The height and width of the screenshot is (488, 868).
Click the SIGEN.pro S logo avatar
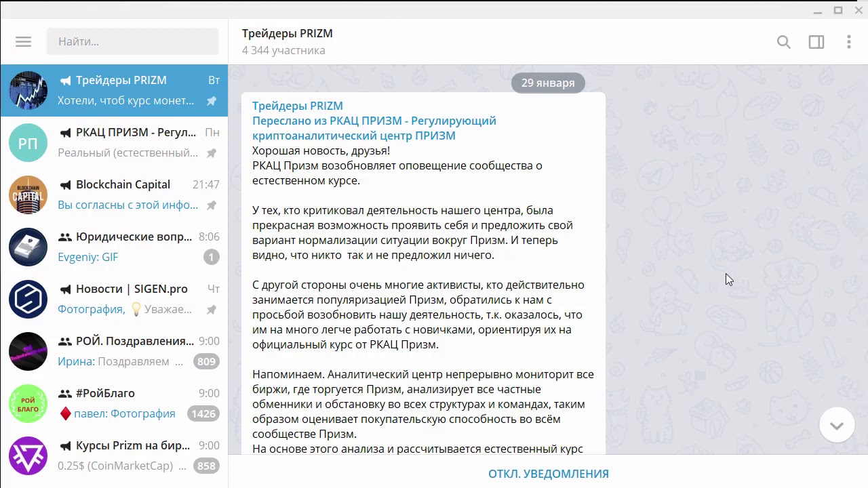(x=28, y=299)
